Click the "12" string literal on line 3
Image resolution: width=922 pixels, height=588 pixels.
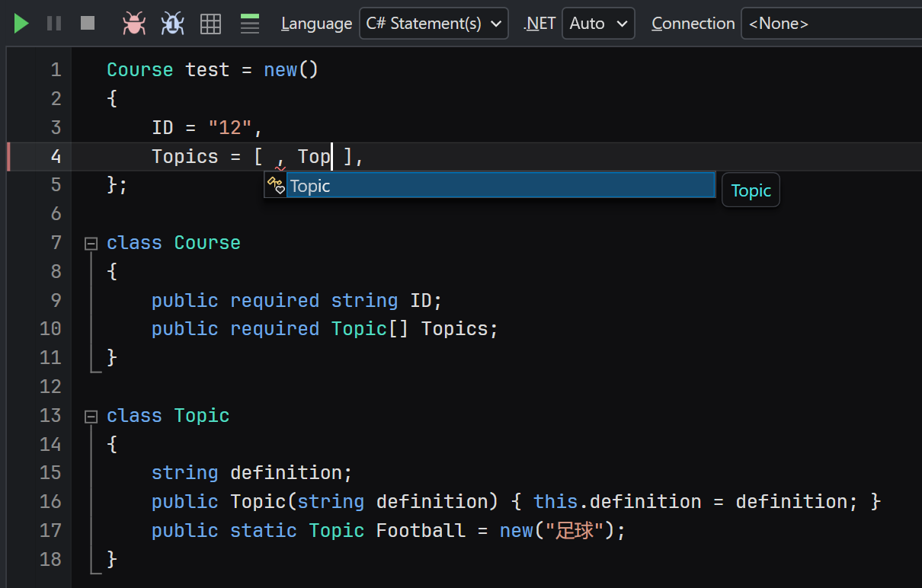coord(230,127)
